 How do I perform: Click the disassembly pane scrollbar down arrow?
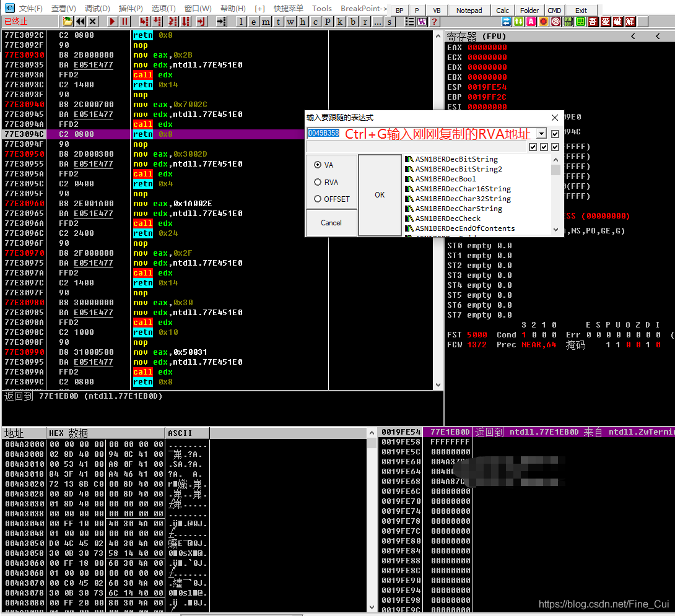pos(438,385)
